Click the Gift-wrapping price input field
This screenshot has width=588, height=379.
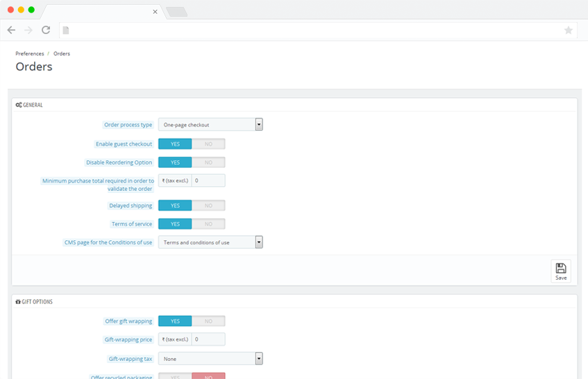(208, 339)
